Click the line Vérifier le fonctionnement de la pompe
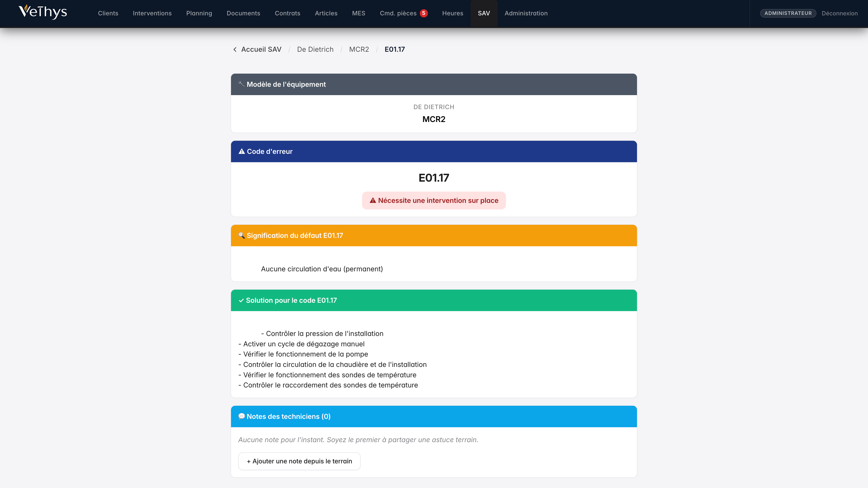 click(303, 354)
